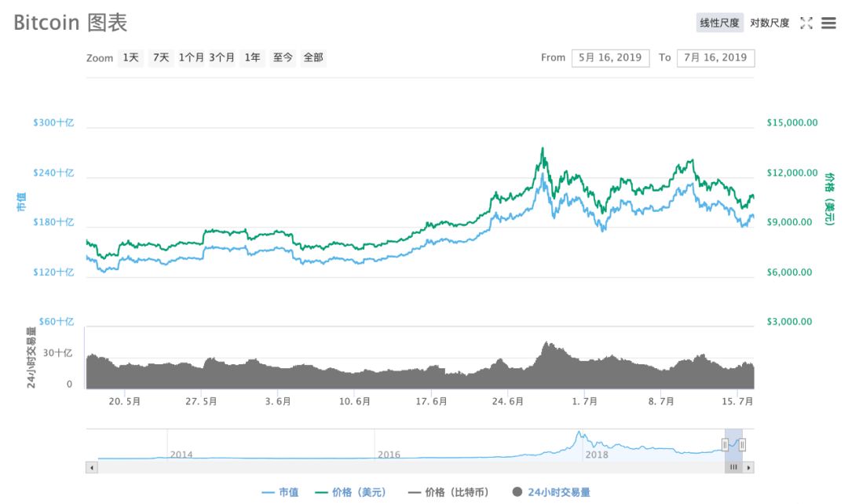Click the 20. 5月 x-axis label

pyautogui.click(x=124, y=401)
